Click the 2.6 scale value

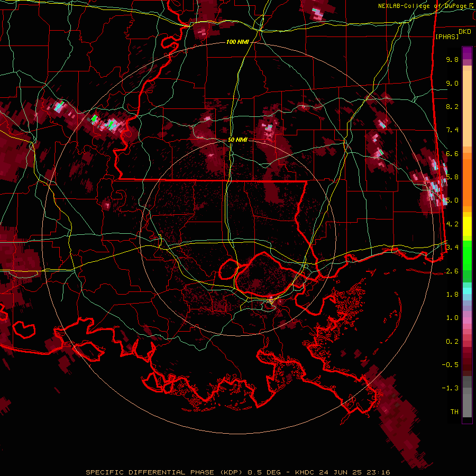tap(452, 271)
